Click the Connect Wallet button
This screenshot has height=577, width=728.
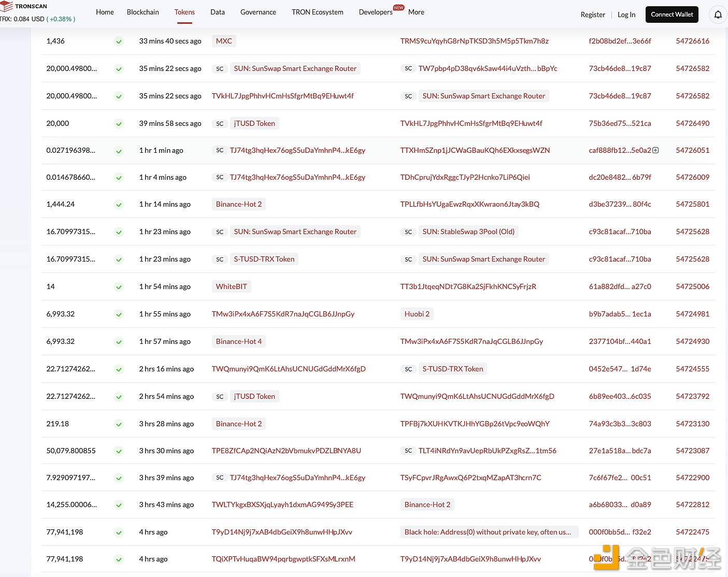click(672, 15)
